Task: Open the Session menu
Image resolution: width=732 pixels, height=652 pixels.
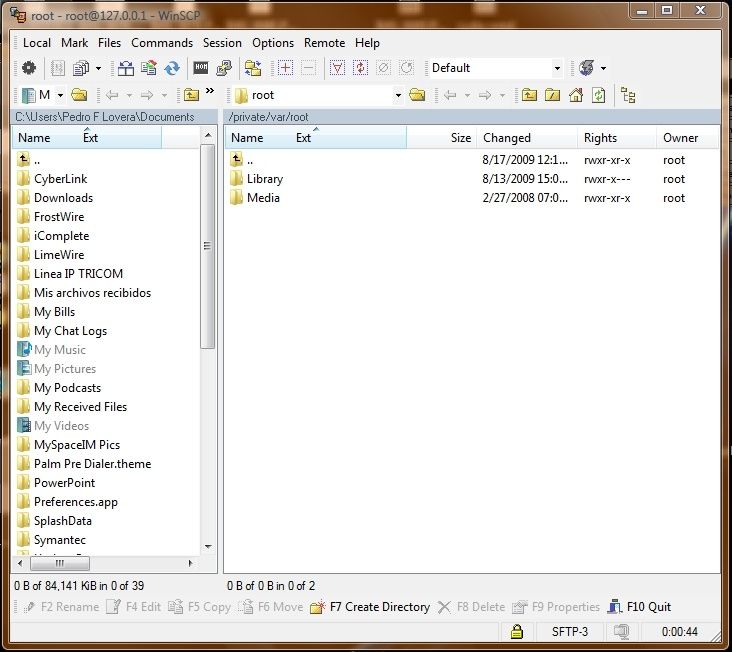Action: (222, 43)
